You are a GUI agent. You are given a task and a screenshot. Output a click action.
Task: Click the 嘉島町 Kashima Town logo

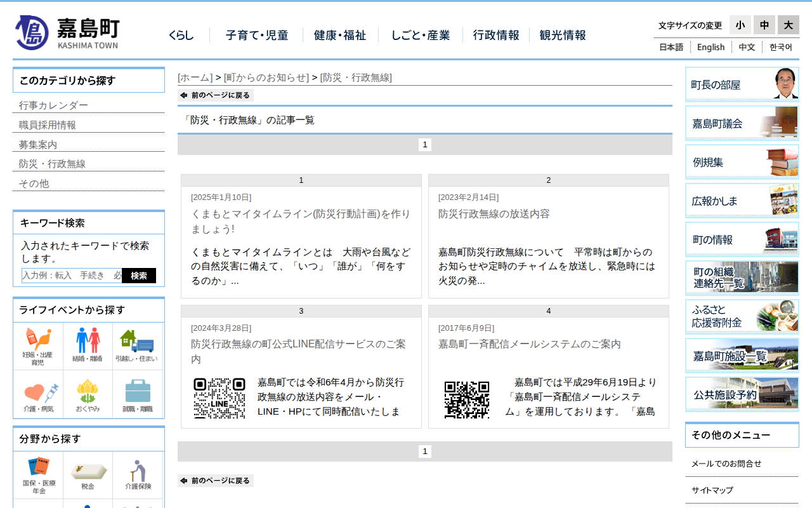point(67,32)
